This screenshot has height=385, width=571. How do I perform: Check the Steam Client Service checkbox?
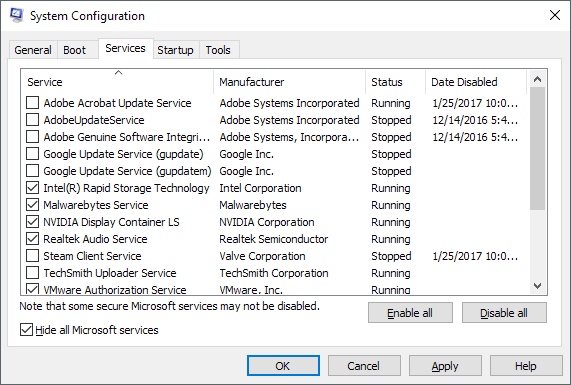tap(32, 256)
